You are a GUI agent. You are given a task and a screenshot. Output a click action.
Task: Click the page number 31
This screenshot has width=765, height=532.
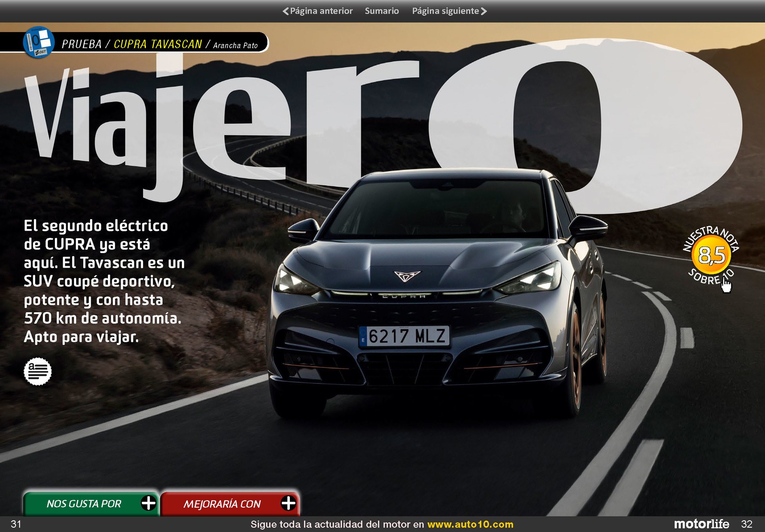[x=16, y=524]
